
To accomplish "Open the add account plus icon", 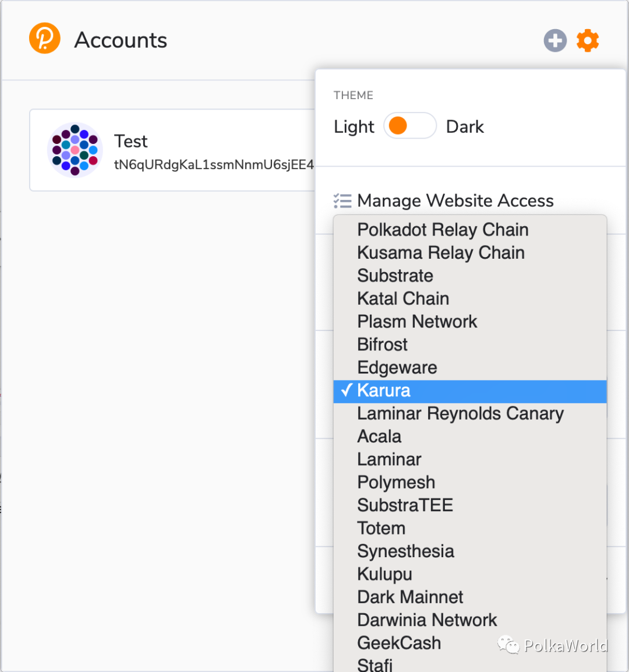I will click(x=555, y=41).
